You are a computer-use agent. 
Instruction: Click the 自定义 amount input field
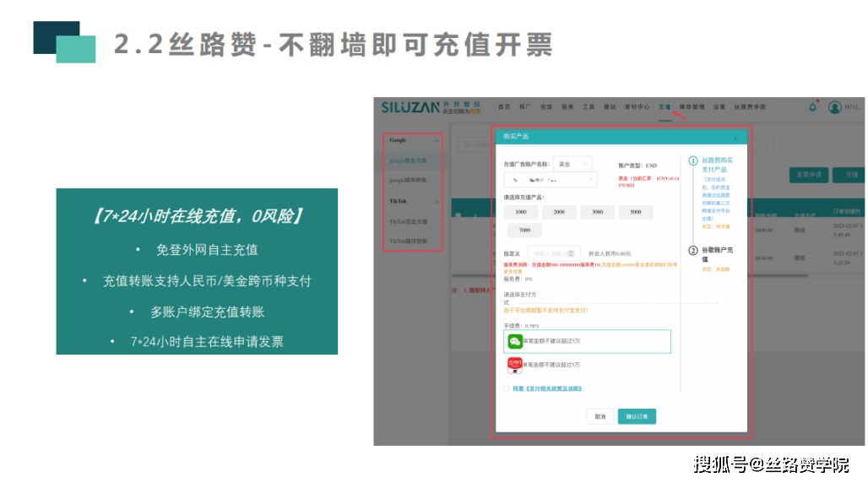click(x=551, y=253)
